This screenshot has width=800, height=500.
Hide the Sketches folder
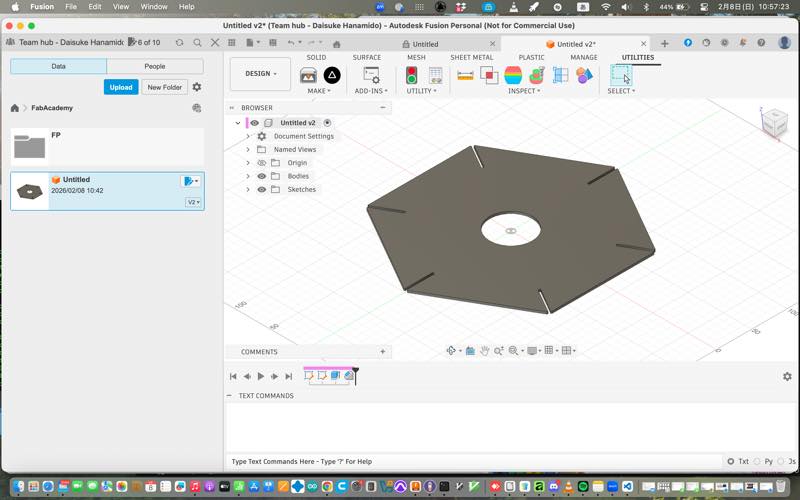pyautogui.click(x=262, y=189)
